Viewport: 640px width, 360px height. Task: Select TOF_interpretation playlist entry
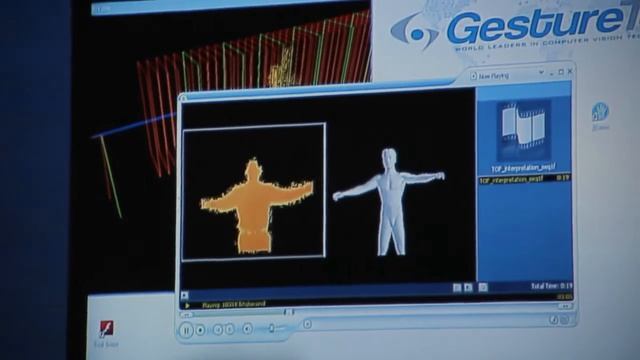pos(524,179)
